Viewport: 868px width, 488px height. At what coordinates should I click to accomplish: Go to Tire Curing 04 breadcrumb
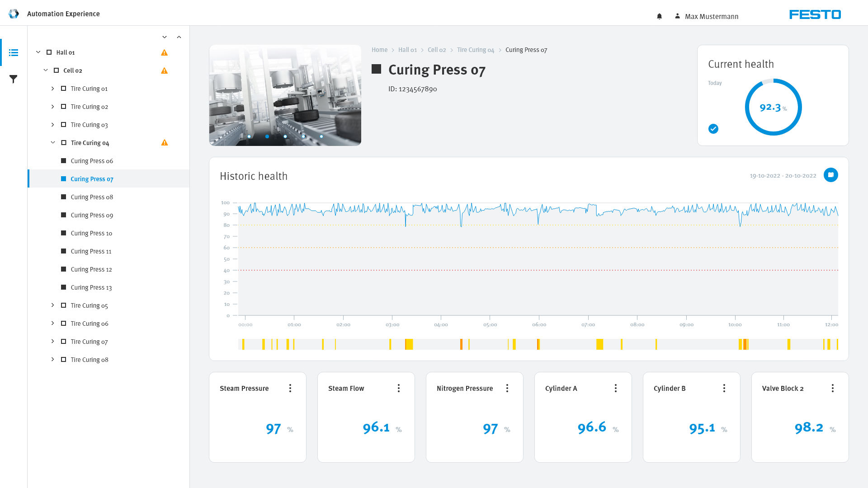click(x=475, y=50)
